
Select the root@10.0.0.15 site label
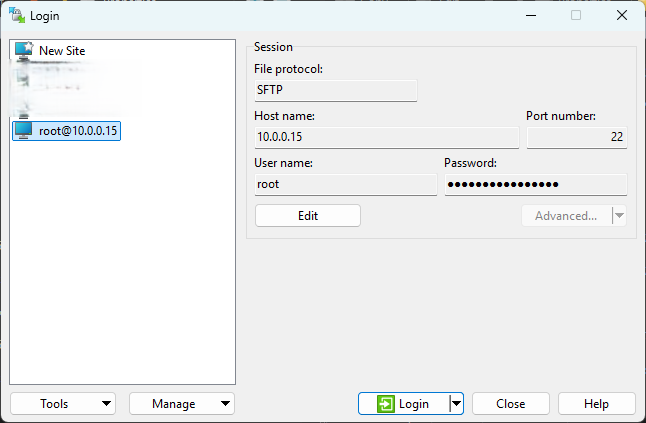pyautogui.click(x=79, y=131)
